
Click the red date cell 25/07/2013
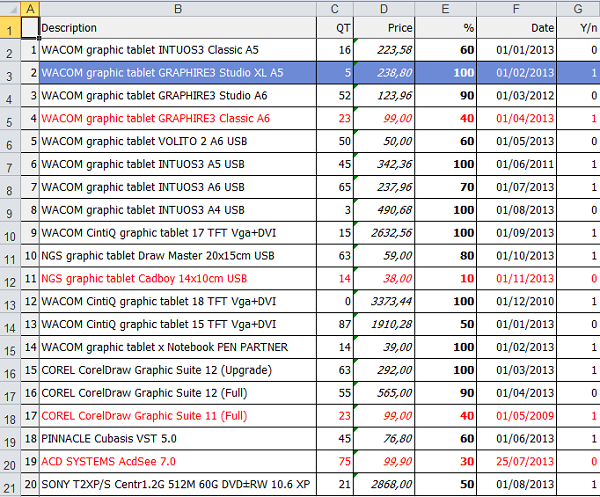517,462
